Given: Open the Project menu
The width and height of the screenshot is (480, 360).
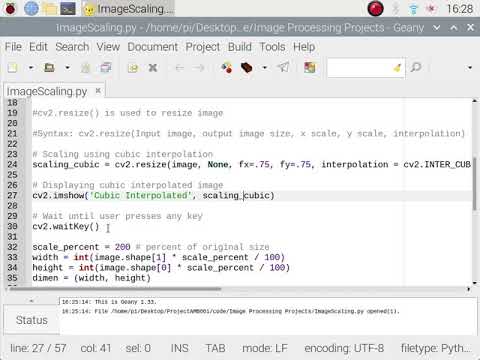Looking at the screenshot, I should click(203, 47).
